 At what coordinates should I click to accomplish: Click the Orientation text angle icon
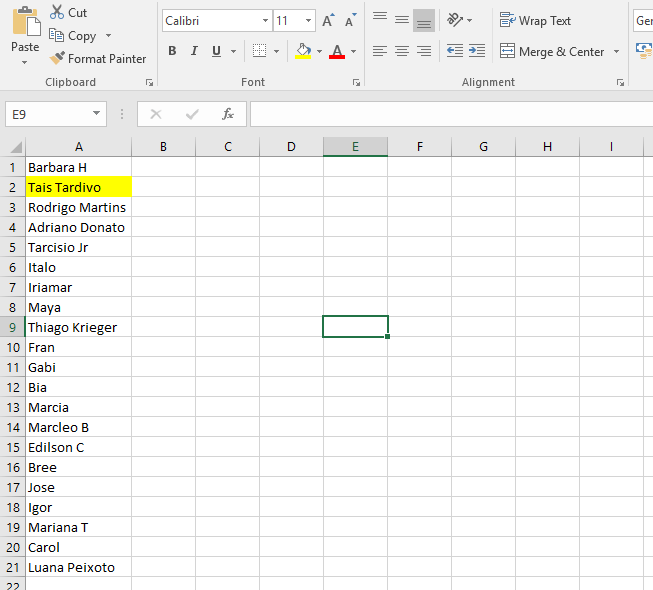[x=455, y=20]
